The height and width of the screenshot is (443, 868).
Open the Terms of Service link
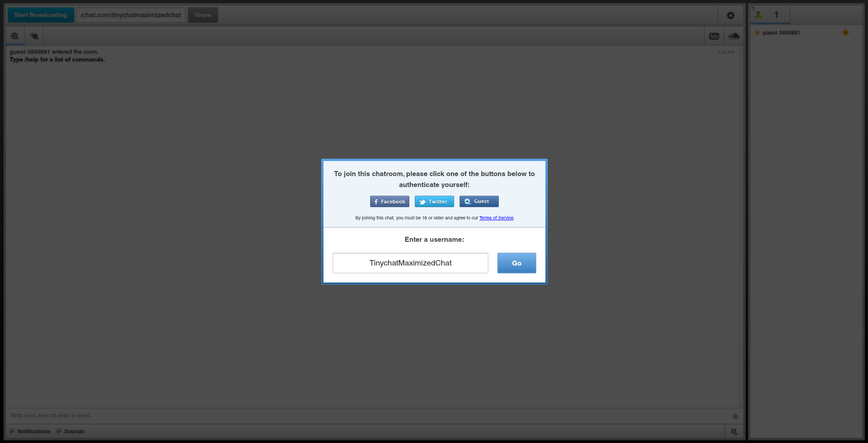click(x=496, y=218)
